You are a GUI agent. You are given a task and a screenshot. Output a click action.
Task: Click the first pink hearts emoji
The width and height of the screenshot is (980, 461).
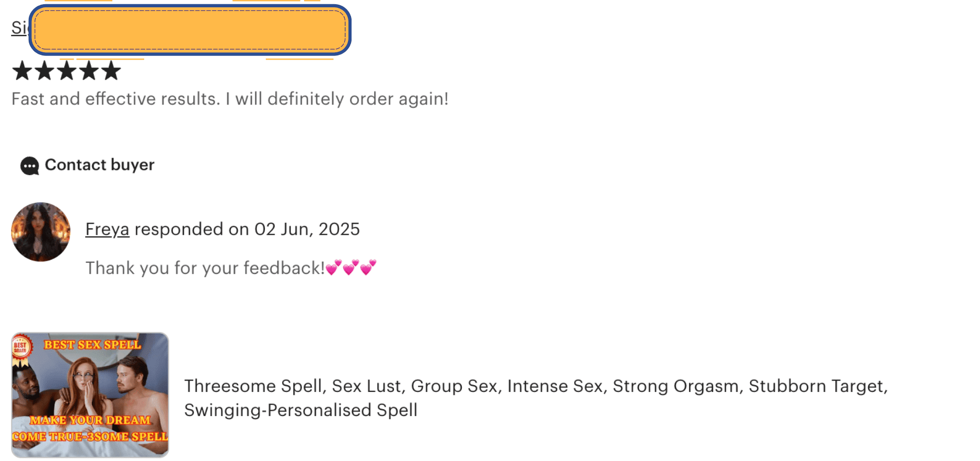coord(334,268)
